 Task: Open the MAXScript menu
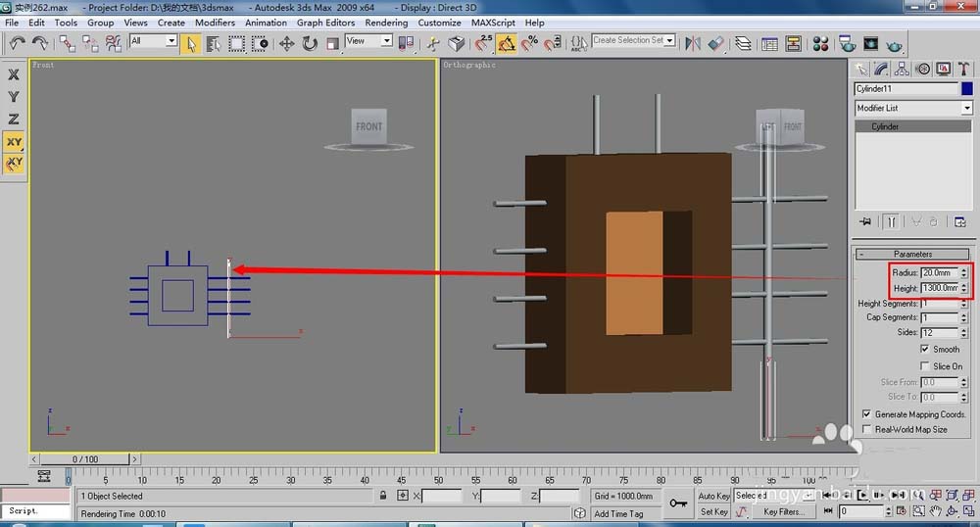(x=493, y=23)
